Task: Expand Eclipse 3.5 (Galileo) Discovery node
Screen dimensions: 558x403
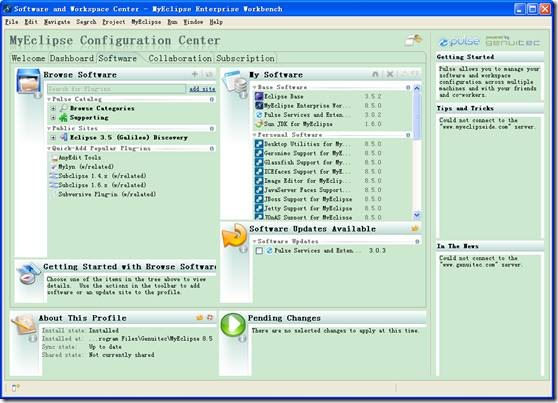Action: (x=53, y=137)
